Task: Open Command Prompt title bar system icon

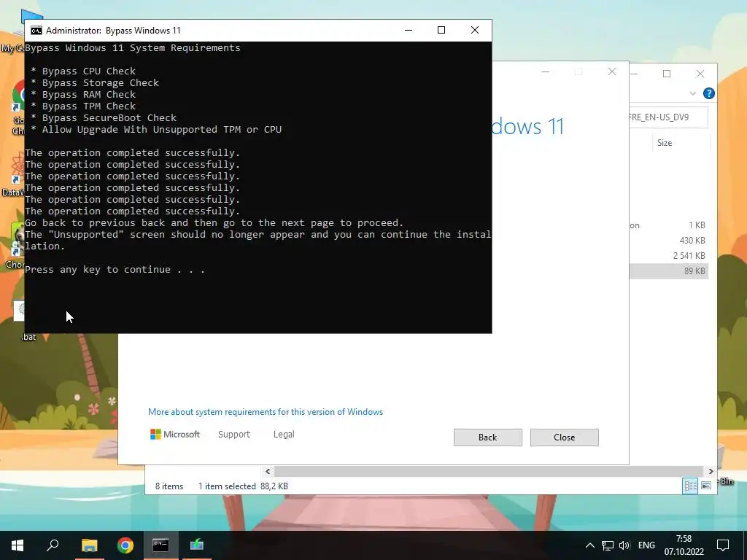Action: click(x=36, y=31)
